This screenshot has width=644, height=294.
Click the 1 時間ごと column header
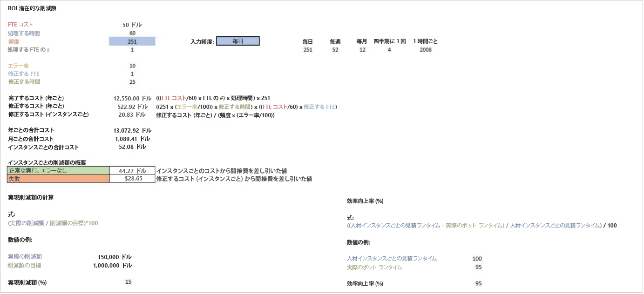[425, 41]
